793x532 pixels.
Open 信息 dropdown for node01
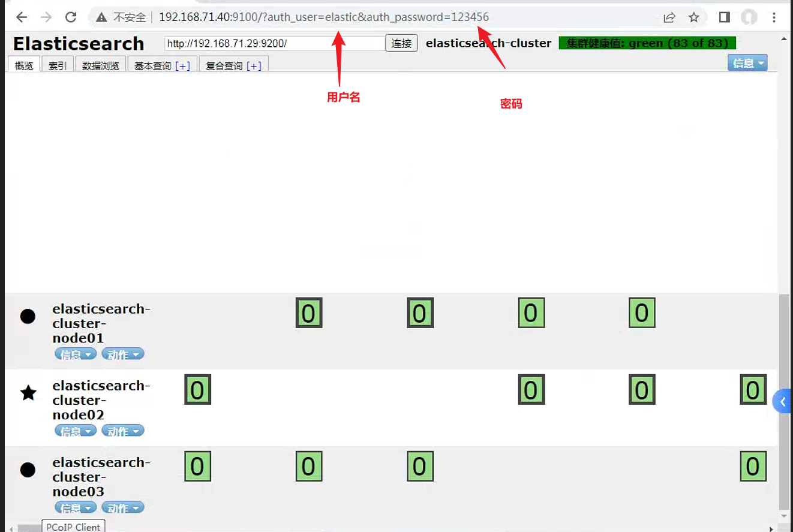(x=76, y=354)
